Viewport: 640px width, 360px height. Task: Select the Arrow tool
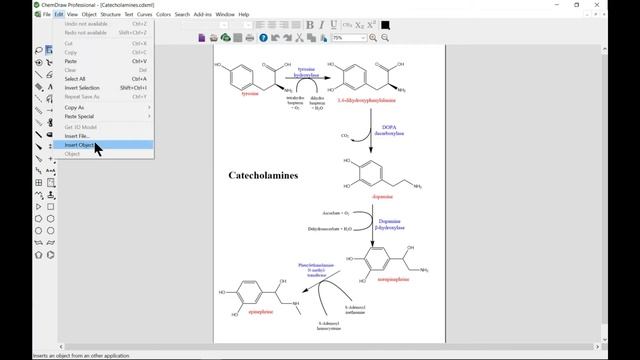click(50, 110)
